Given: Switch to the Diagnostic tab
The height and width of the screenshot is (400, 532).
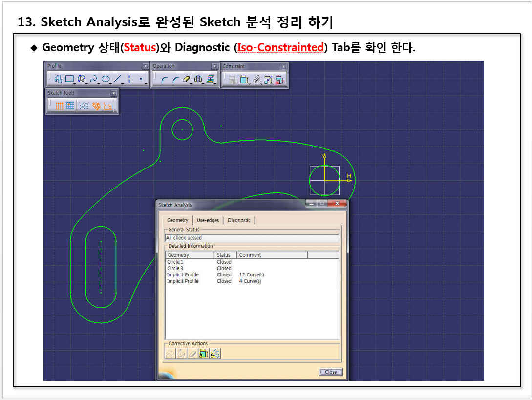Looking at the screenshot, I should (x=239, y=220).
